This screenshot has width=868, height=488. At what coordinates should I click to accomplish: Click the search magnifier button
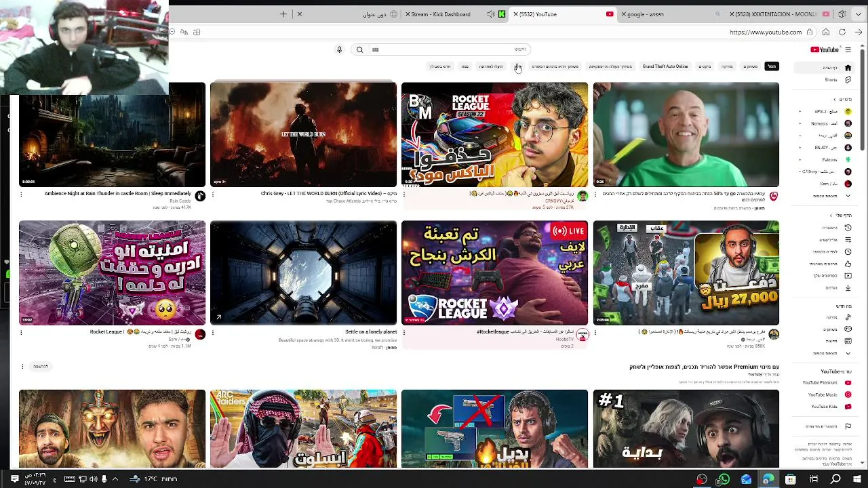[359, 49]
